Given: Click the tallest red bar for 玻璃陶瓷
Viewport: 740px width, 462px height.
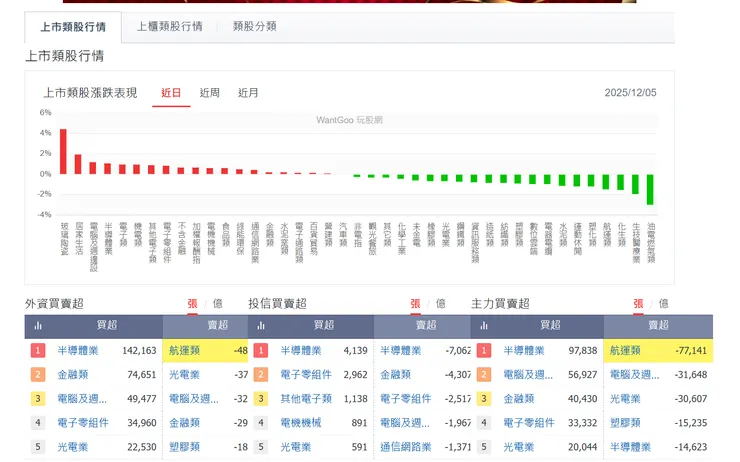Looking at the screenshot, I should click(x=63, y=151).
